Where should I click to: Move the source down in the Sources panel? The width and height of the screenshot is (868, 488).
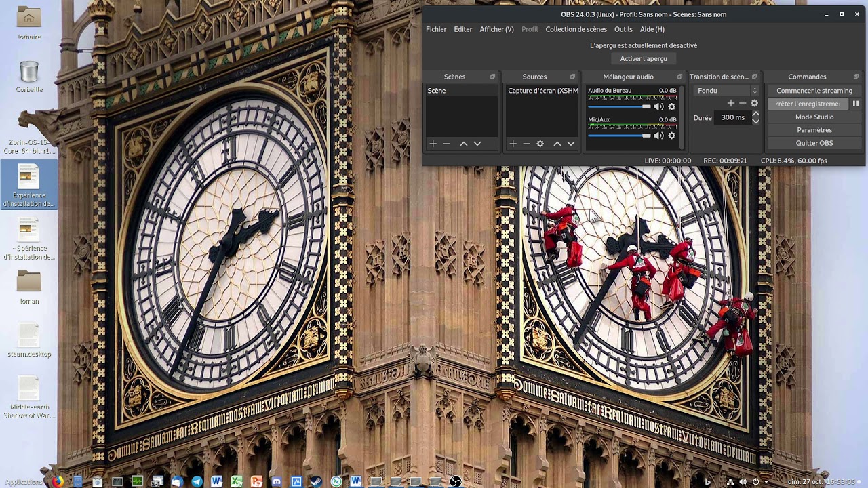[x=571, y=144]
